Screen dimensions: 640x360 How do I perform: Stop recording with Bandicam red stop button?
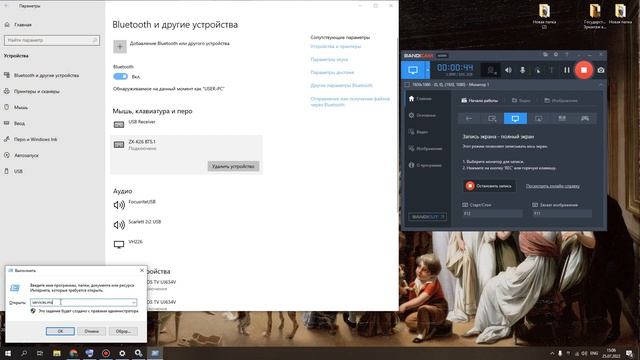[584, 70]
